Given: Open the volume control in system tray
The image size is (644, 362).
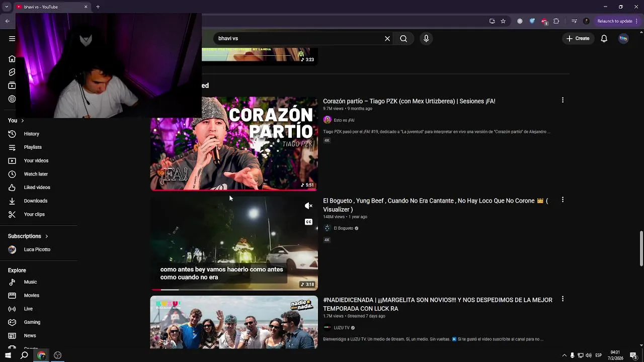Looking at the screenshot, I should pyautogui.click(x=589, y=355).
